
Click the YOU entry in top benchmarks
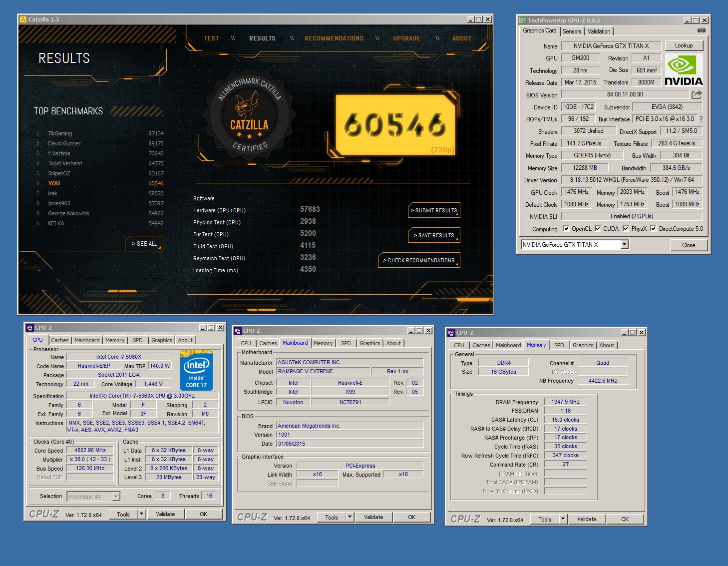pos(100,183)
